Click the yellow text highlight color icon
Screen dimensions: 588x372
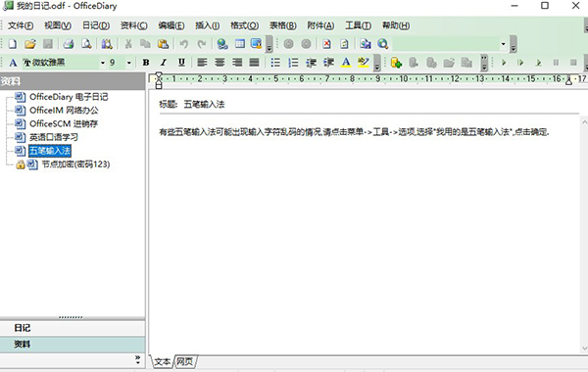(364, 63)
